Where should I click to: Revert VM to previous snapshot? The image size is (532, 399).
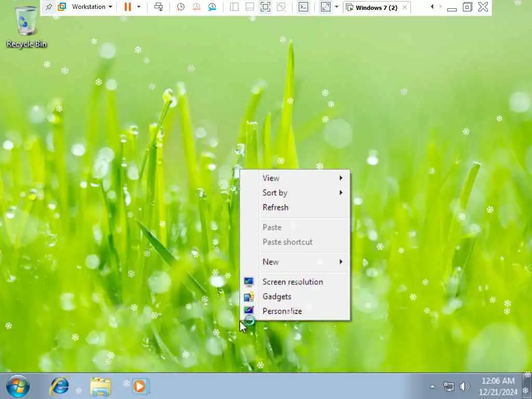tap(196, 7)
